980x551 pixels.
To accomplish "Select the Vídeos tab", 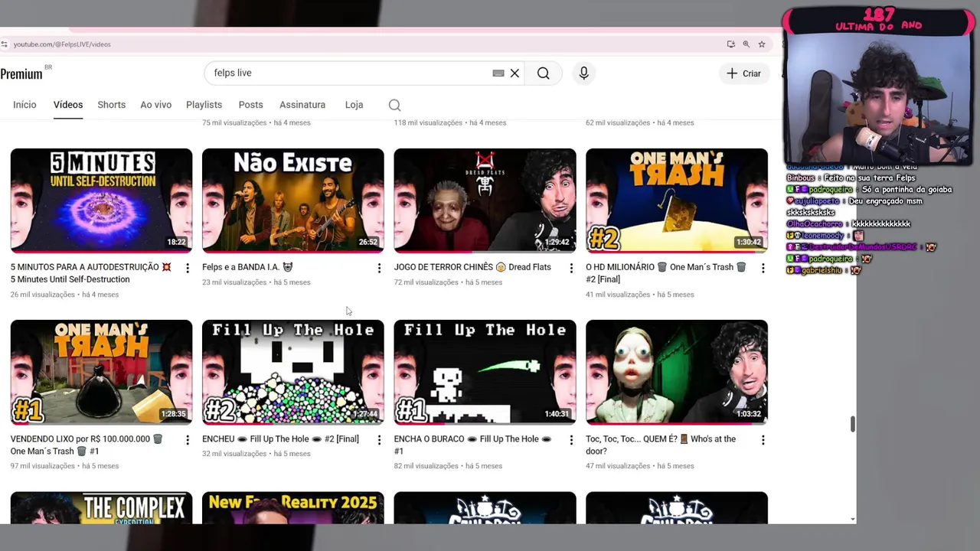I will [68, 105].
